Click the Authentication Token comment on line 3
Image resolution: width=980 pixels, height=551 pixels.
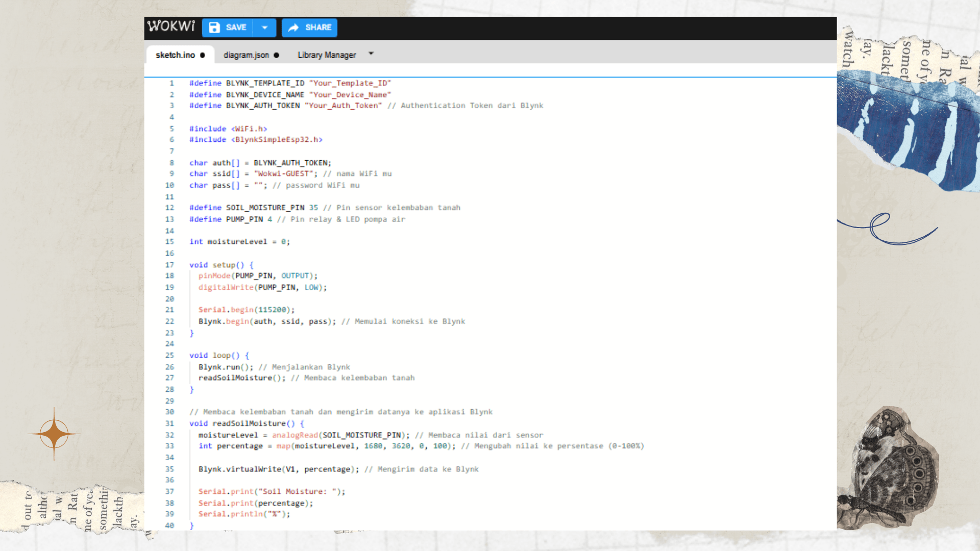click(465, 106)
